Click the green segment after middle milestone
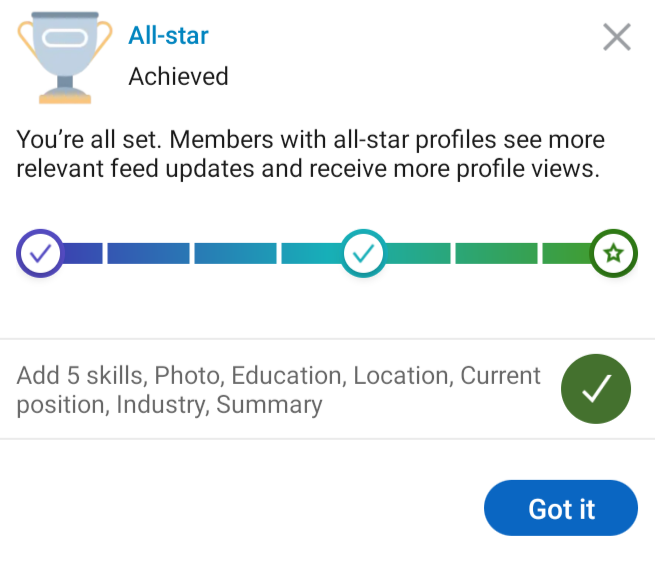The height and width of the screenshot is (570, 655). 418,253
